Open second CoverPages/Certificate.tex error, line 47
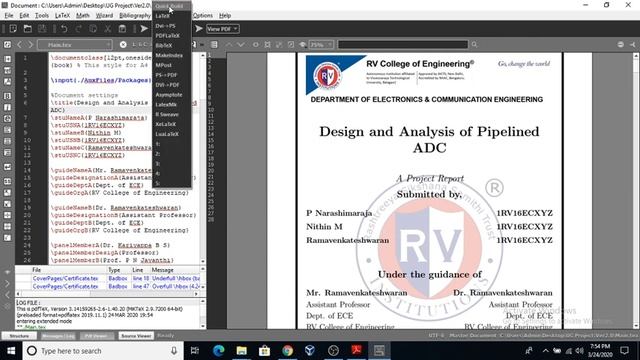 tap(108, 287)
